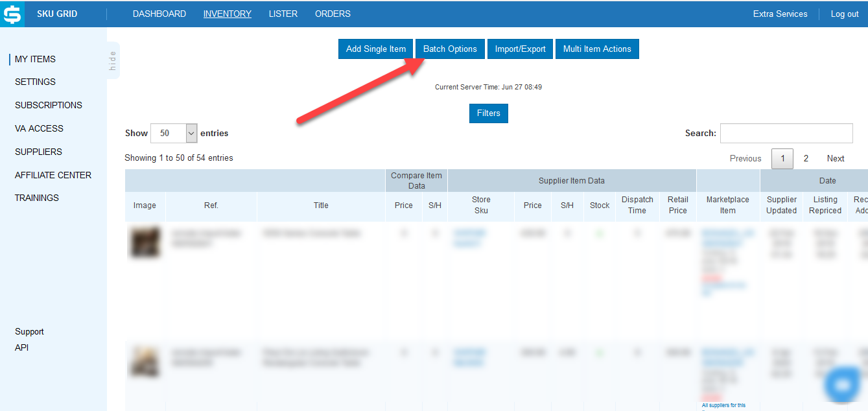Open SETTINGS in sidebar
868x411 pixels.
point(35,82)
